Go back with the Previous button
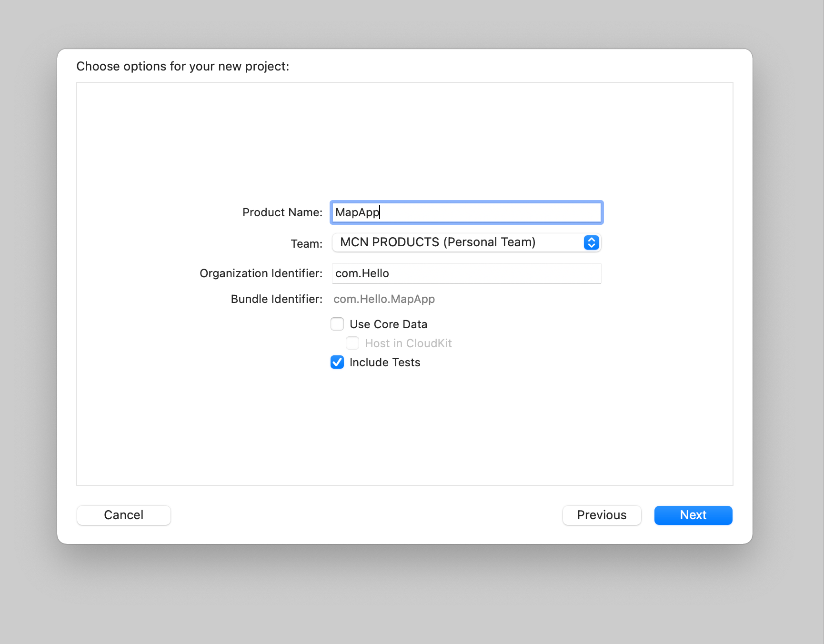Screen dimensions: 824x644 click(x=602, y=515)
